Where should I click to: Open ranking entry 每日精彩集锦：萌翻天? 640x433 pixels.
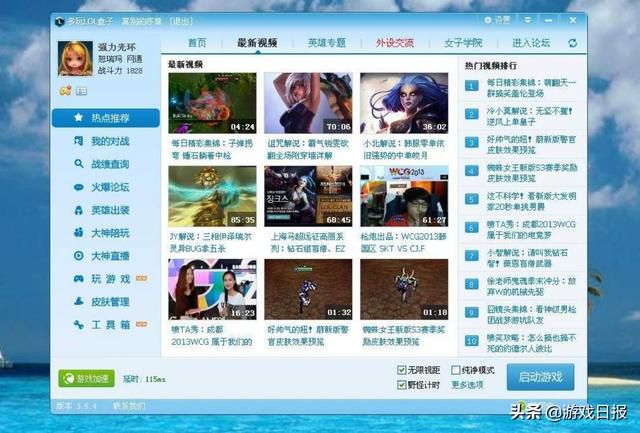(531, 88)
